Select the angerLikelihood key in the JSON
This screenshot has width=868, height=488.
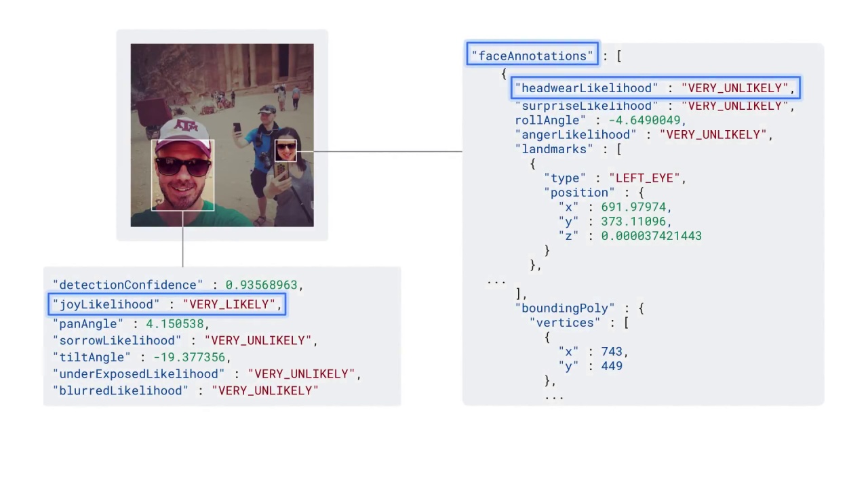pyautogui.click(x=576, y=134)
